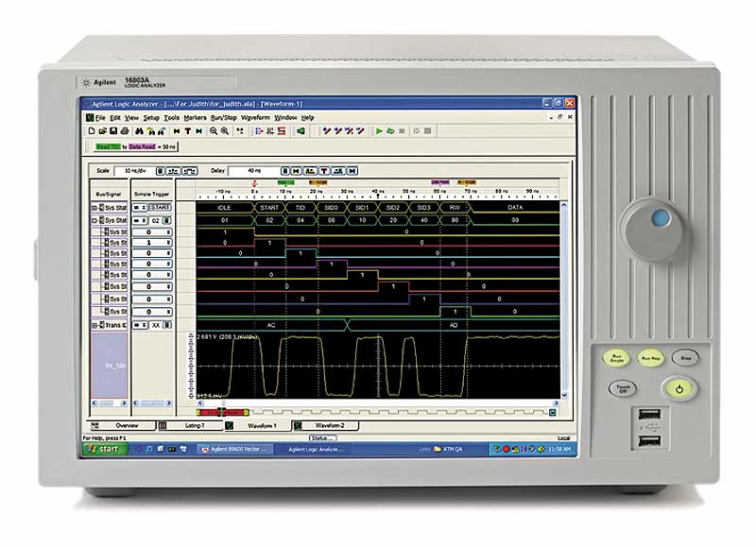This screenshot has width=756, height=547.
Task: Open the Tools menu
Action: [171, 117]
